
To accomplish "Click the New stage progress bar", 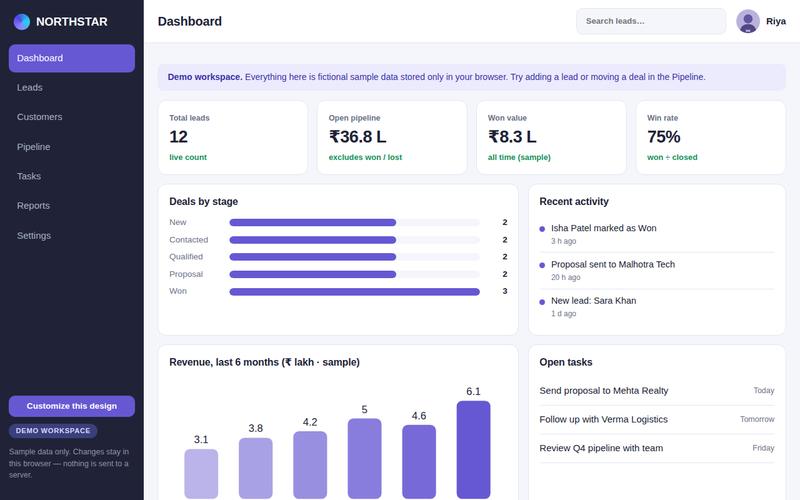I will pos(355,222).
